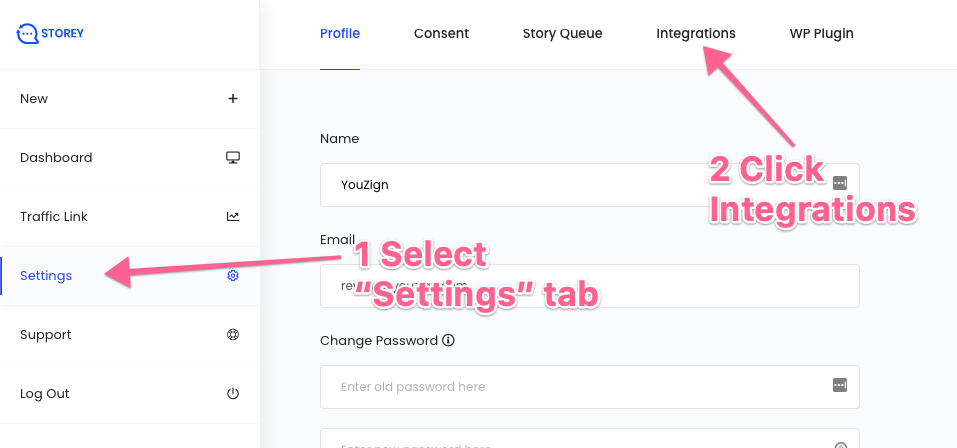
Task: Open the Story Queue tab
Action: [562, 34]
